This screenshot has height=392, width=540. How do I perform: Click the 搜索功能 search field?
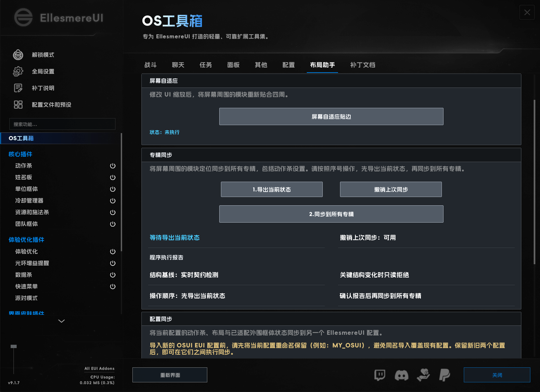click(62, 124)
